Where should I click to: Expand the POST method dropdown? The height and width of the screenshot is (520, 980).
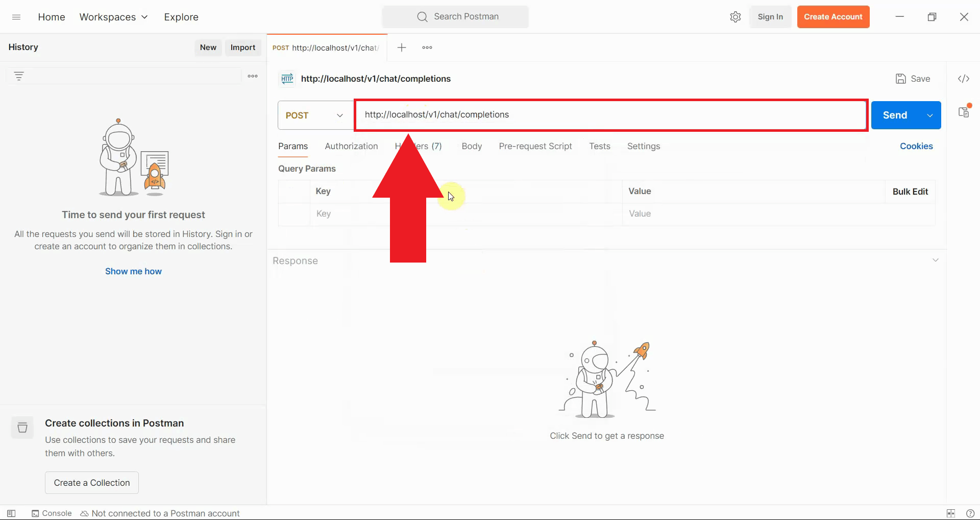(x=315, y=115)
